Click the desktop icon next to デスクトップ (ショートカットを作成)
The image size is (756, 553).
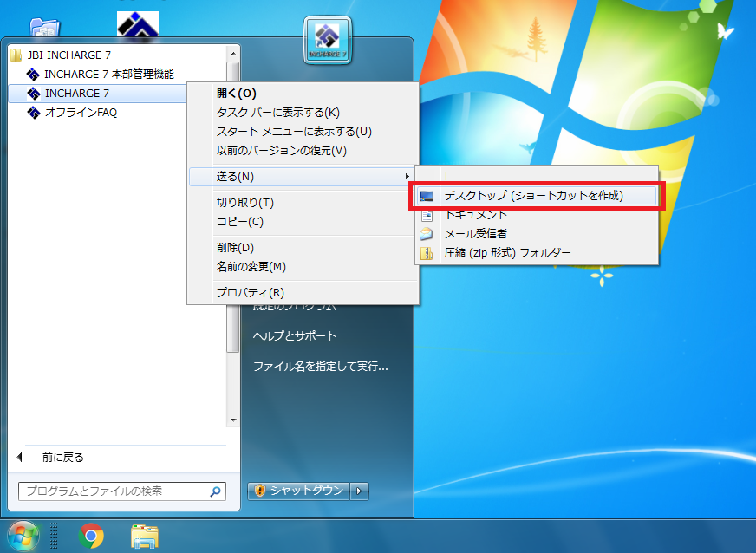pyautogui.click(x=427, y=196)
